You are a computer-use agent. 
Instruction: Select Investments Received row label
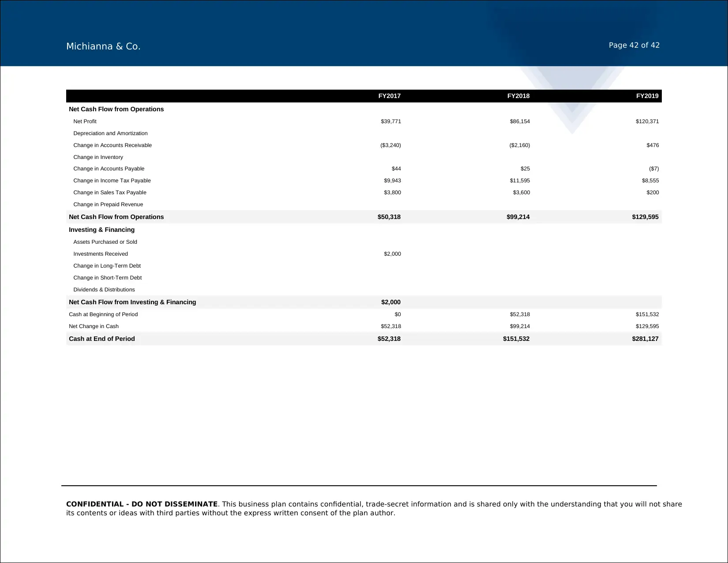pyautogui.click(x=101, y=254)
